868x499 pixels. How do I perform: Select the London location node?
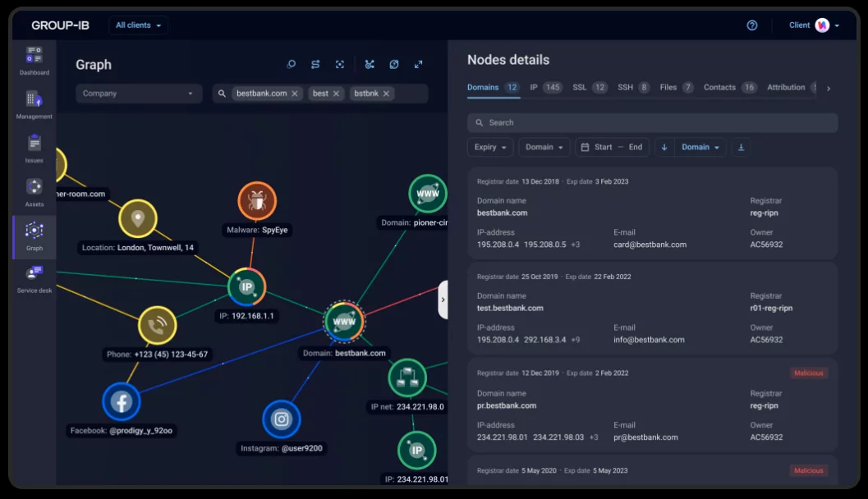(x=138, y=218)
